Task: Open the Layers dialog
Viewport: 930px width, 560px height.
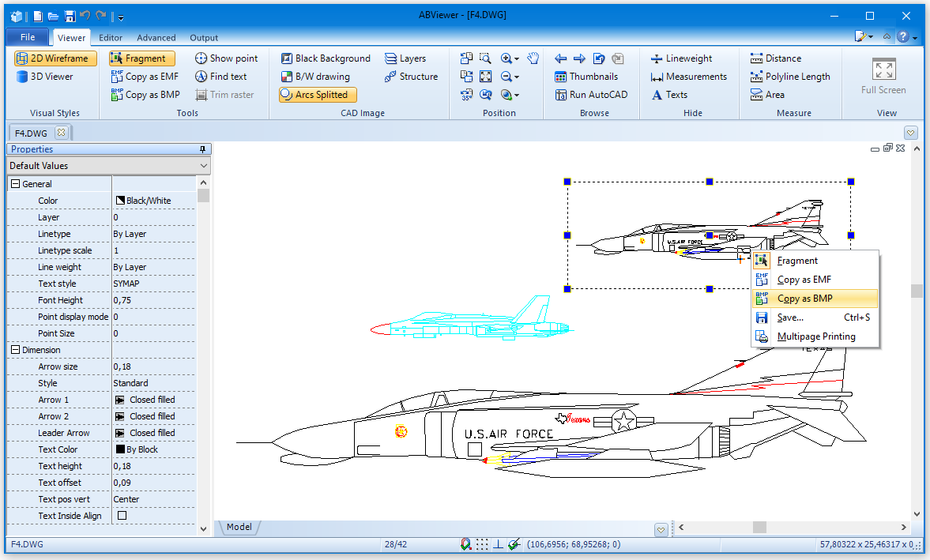Action: pos(405,58)
